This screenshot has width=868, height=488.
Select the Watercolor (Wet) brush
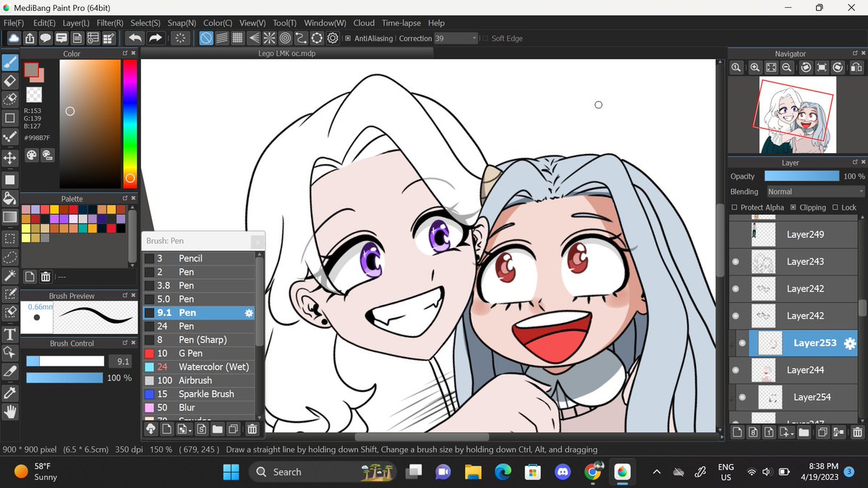pyautogui.click(x=199, y=367)
